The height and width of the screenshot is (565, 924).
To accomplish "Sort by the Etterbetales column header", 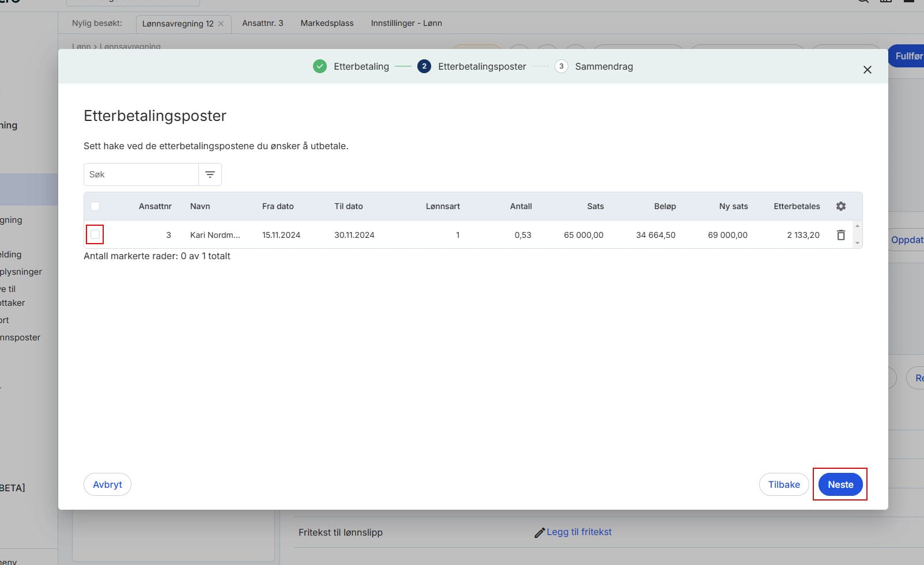I will [797, 206].
